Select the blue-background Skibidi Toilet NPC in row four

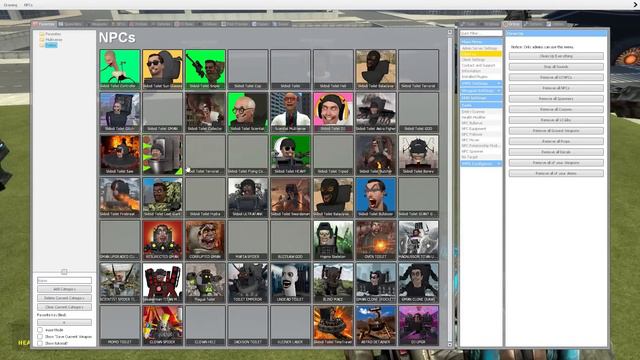[x=376, y=197]
